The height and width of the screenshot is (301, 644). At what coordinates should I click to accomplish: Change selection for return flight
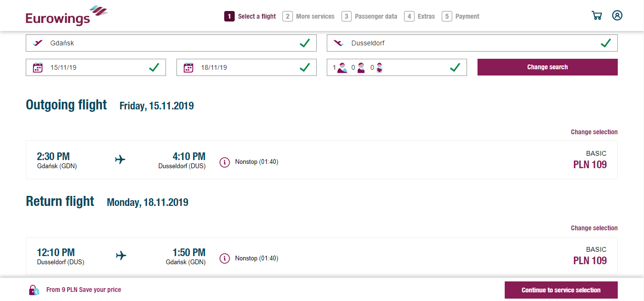point(594,228)
